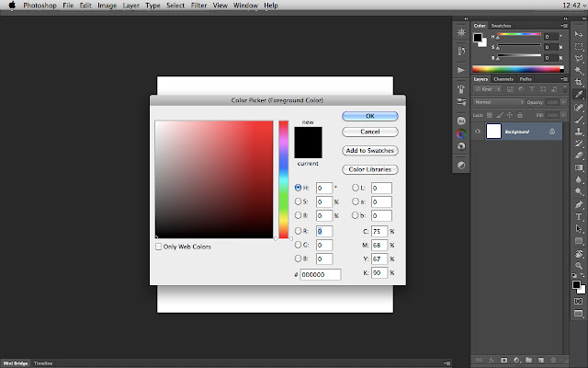Open the Kind layer filter dropdown

pyautogui.click(x=487, y=89)
